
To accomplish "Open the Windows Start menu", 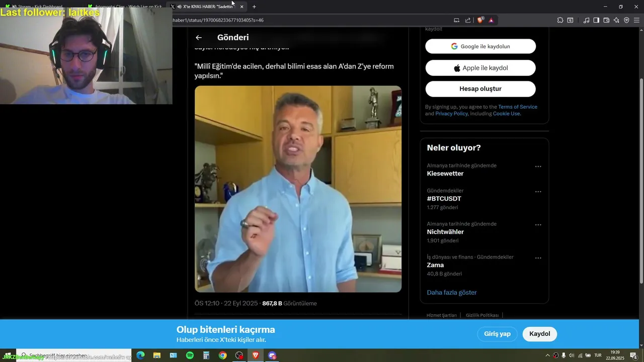I will (x=8, y=355).
